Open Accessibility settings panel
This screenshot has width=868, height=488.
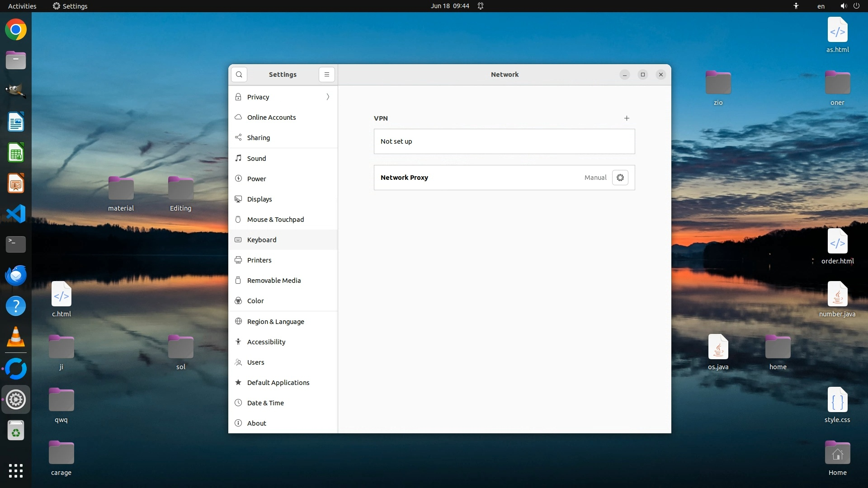pos(266,342)
